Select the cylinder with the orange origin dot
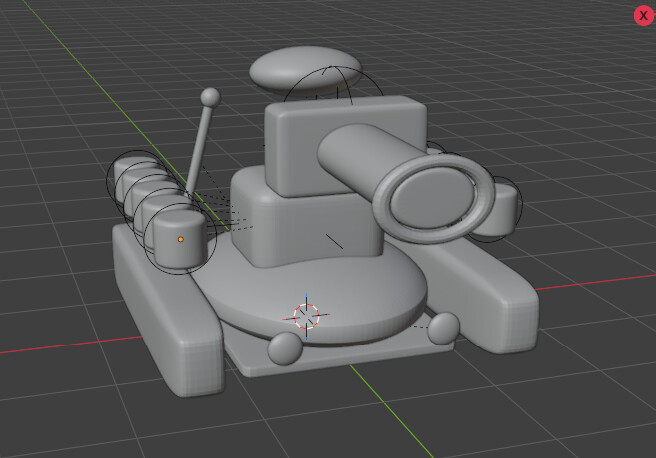Viewport: 656px width, 458px height. pos(180,239)
